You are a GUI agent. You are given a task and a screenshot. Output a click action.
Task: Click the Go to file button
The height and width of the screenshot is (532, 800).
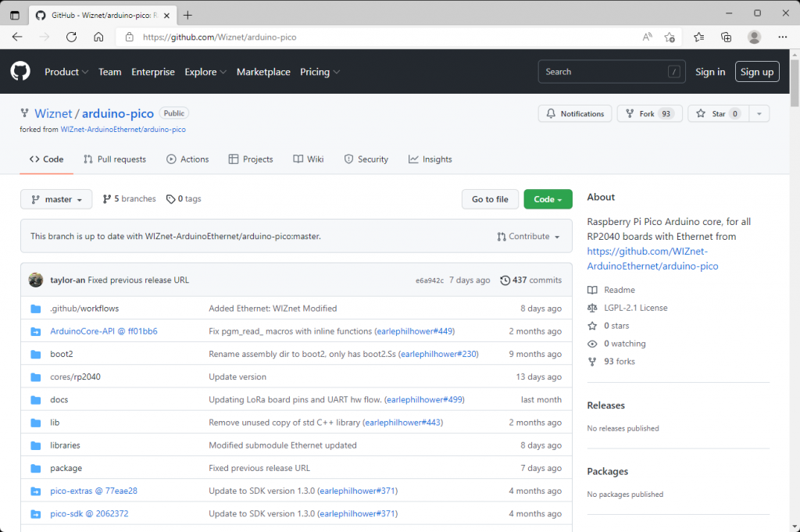490,199
